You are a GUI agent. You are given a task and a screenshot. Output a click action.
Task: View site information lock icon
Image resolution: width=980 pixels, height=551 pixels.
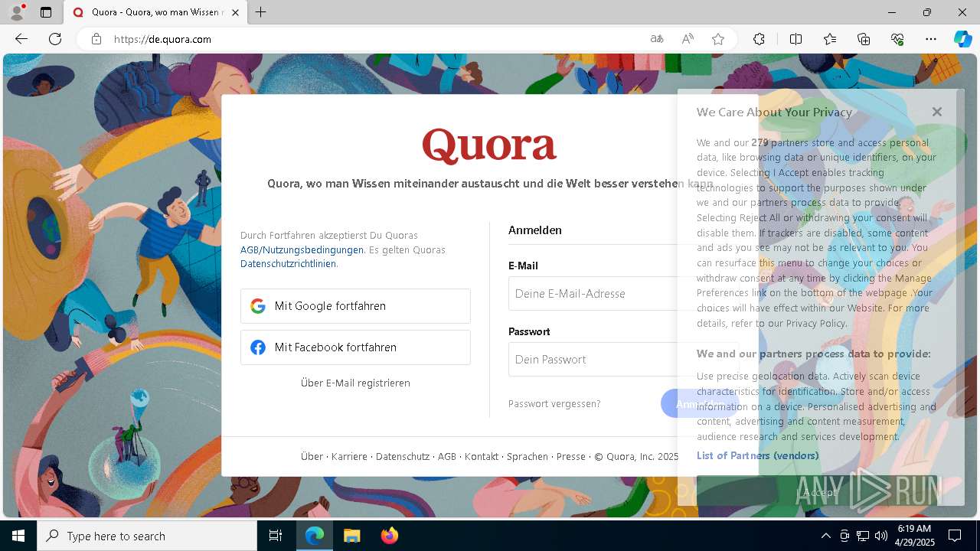[x=96, y=39]
